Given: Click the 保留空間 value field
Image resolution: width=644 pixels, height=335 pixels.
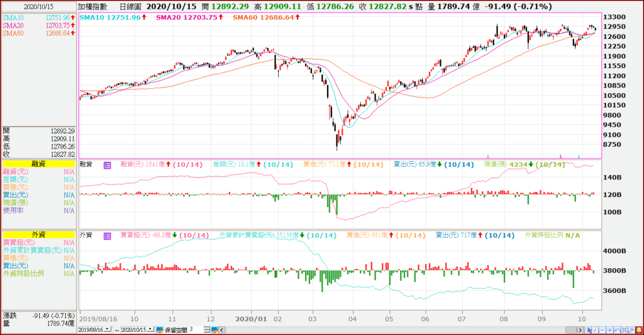Looking at the screenshot, I should click(196, 330).
